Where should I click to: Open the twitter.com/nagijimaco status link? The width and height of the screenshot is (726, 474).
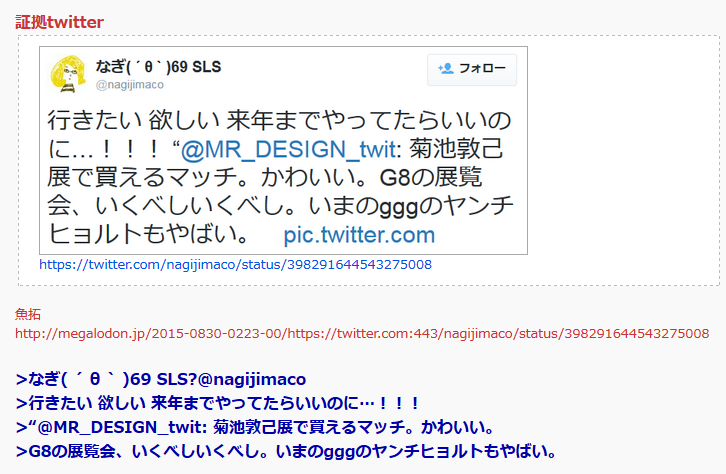235,264
